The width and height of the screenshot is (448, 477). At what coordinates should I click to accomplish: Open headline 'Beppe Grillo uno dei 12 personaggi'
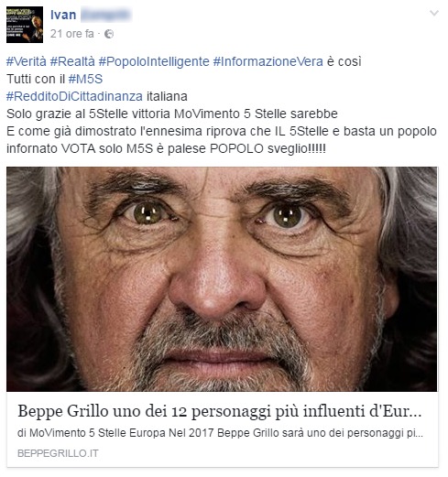[x=220, y=411]
